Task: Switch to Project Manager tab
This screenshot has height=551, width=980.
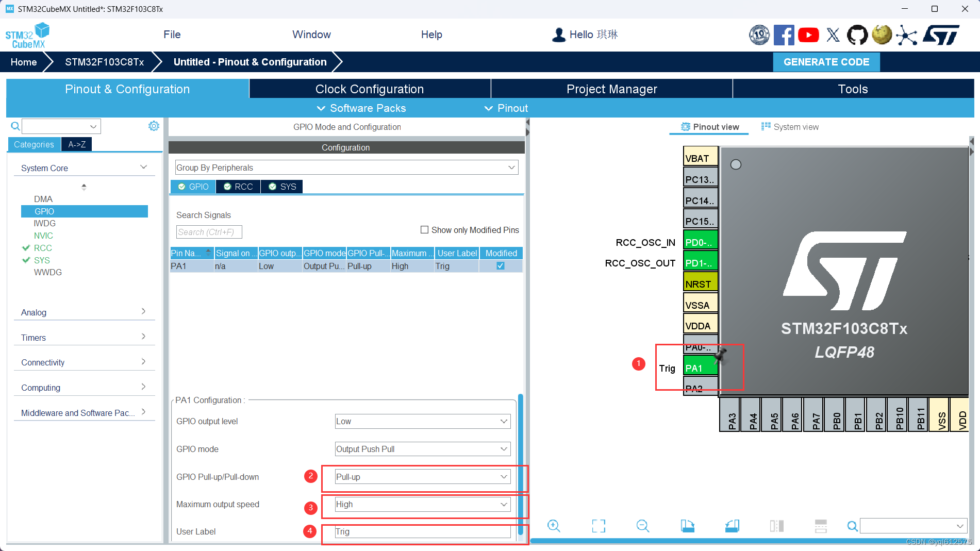Action: coord(611,89)
